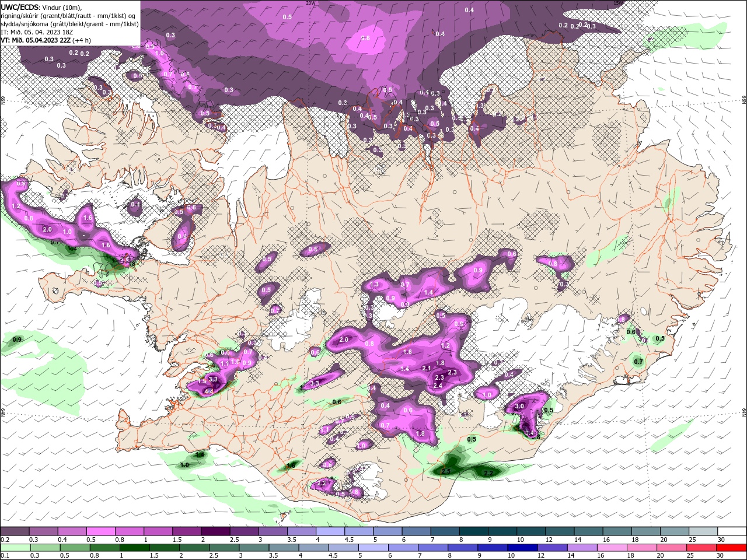Screen dimensions: 747x560
Task: Click the '2.4' precipitation value on the map
Action: click(x=438, y=386)
